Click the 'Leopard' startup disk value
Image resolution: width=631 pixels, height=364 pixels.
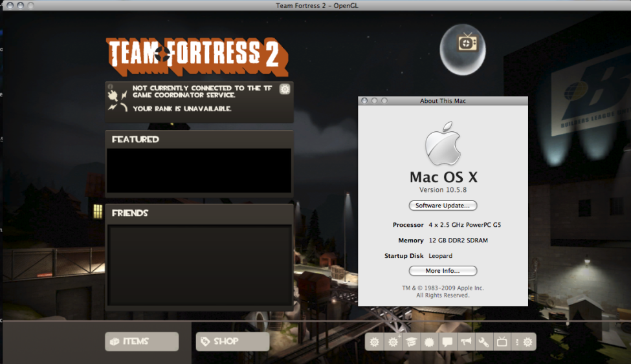pos(440,256)
